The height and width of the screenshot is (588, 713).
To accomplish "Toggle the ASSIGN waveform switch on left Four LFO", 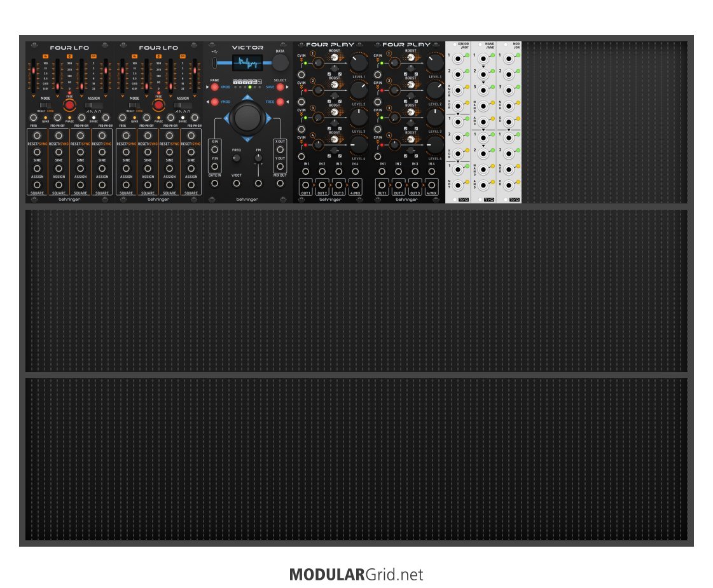I will coord(93,105).
